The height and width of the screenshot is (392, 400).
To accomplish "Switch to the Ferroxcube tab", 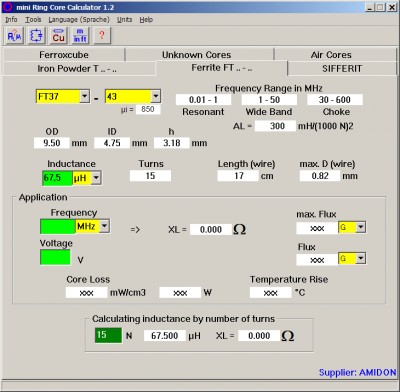I will pyautogui.click(x=64, y=55).
